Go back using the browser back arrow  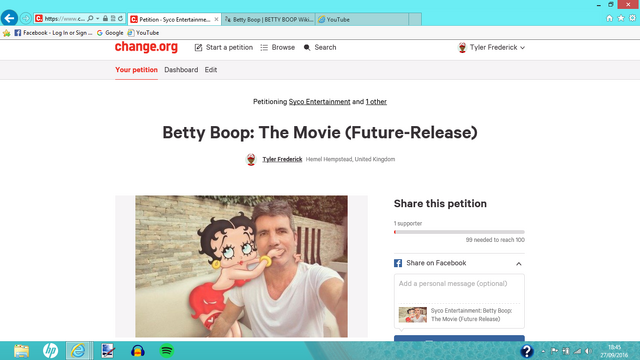(x=9, y=18)
